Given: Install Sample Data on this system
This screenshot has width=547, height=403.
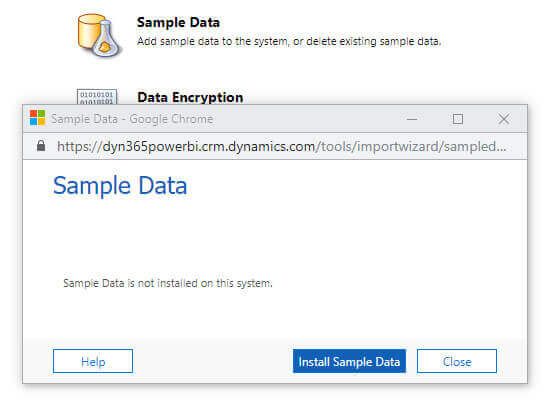Looking at the screenshot, I should tap(349, 361).
